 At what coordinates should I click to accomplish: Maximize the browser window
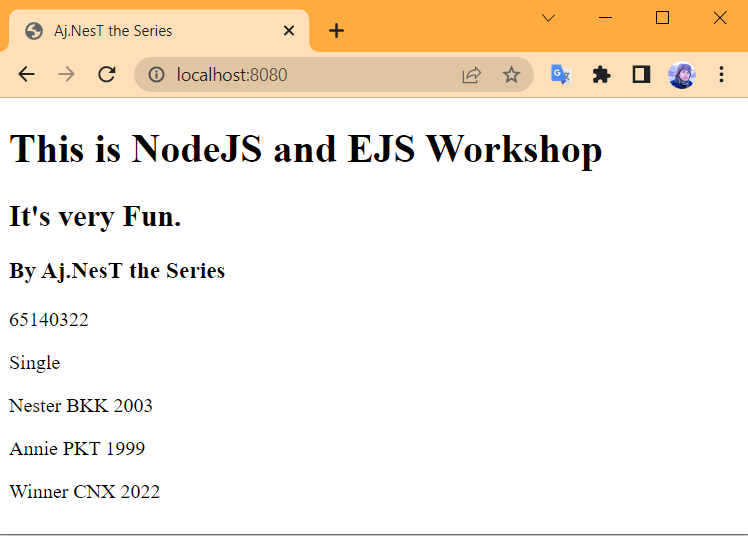(662, 18)
